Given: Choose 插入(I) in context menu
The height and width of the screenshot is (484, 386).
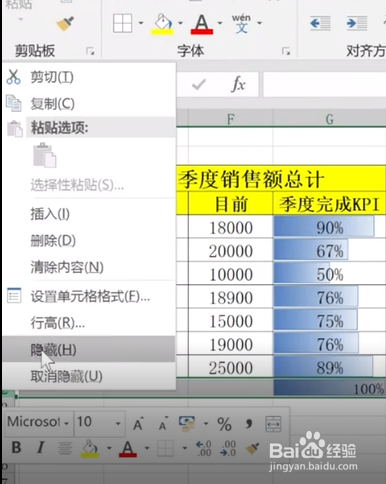Looking at the screenshot, I should point(89,214).
